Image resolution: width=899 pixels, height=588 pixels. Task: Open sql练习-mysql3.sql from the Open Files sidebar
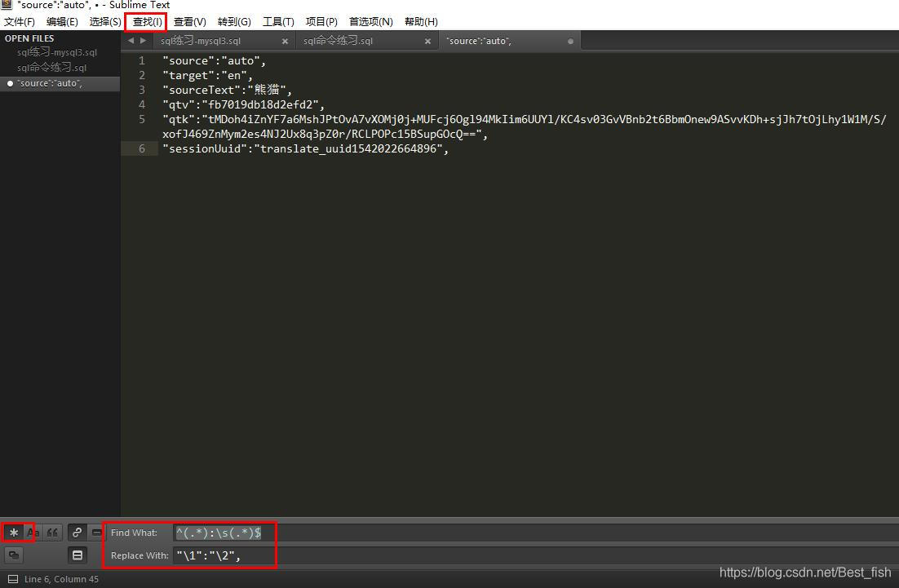tap(57, 52)
